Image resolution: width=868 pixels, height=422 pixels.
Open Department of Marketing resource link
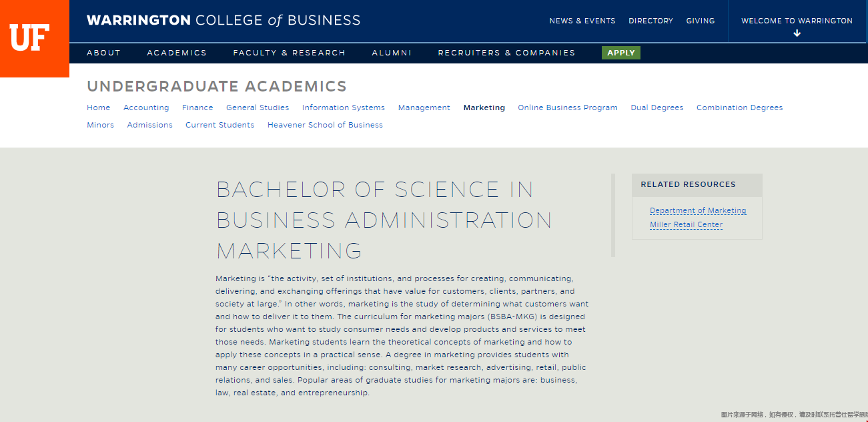pyautogui.click(x=698, y=211)
